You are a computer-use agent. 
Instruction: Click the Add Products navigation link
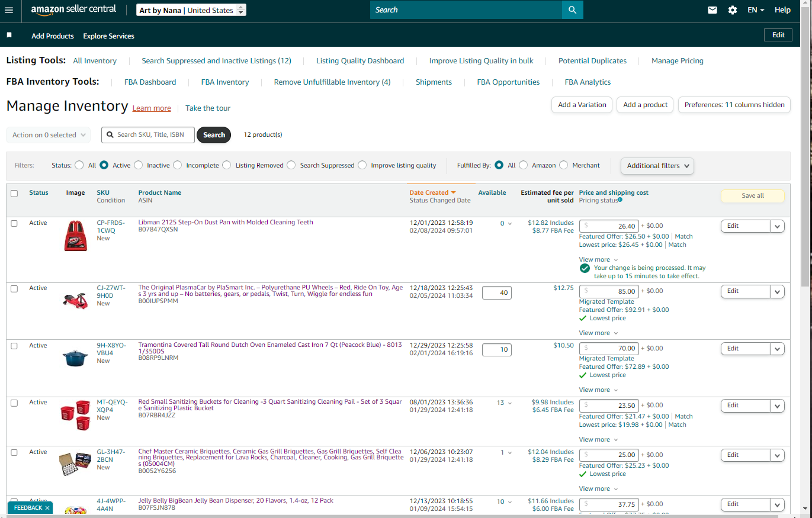click(x=53, y=36)
